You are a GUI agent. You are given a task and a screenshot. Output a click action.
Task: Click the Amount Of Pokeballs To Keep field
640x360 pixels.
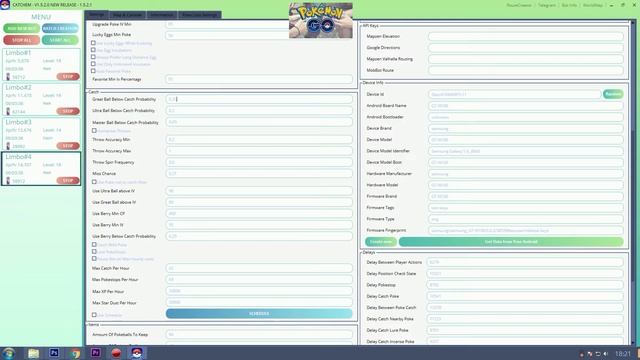tap(259, 334)
